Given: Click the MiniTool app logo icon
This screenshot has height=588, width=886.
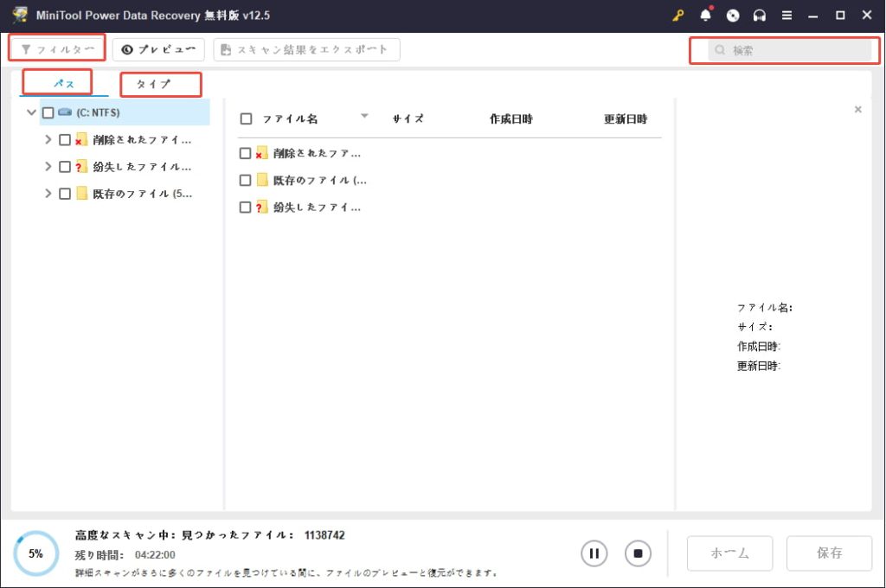Looking at the screenshot, I should (x=21, y=16).
